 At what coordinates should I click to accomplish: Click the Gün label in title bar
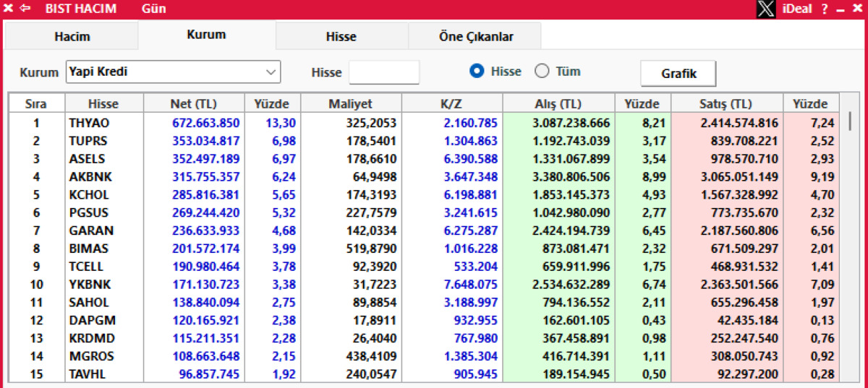pos(153,9)
